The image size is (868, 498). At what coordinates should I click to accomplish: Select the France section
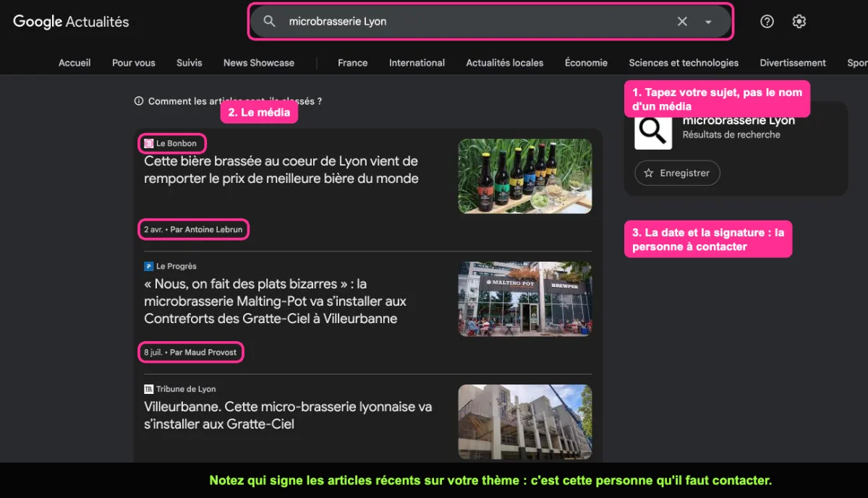click(353, 63)
